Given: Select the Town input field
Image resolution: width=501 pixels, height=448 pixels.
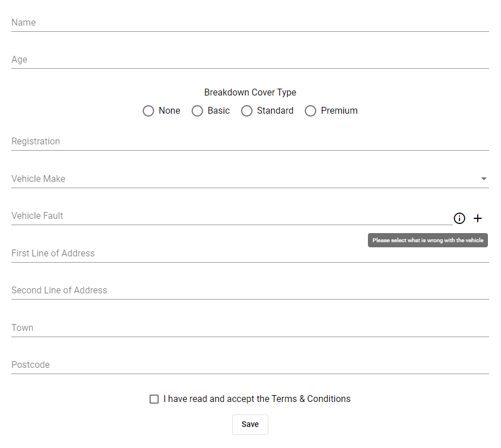Looking at the screenshot, I should pyautogui.click(x=250, y=328).
